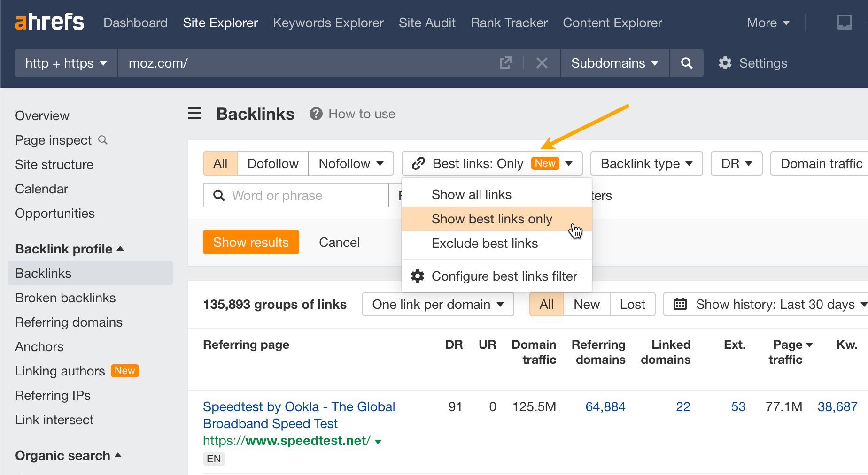
Task: Open the notifications monitor icon
Action: 844,22
